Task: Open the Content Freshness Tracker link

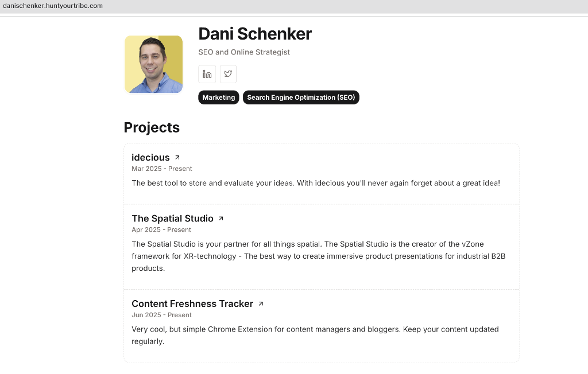Action: point(192,303)
